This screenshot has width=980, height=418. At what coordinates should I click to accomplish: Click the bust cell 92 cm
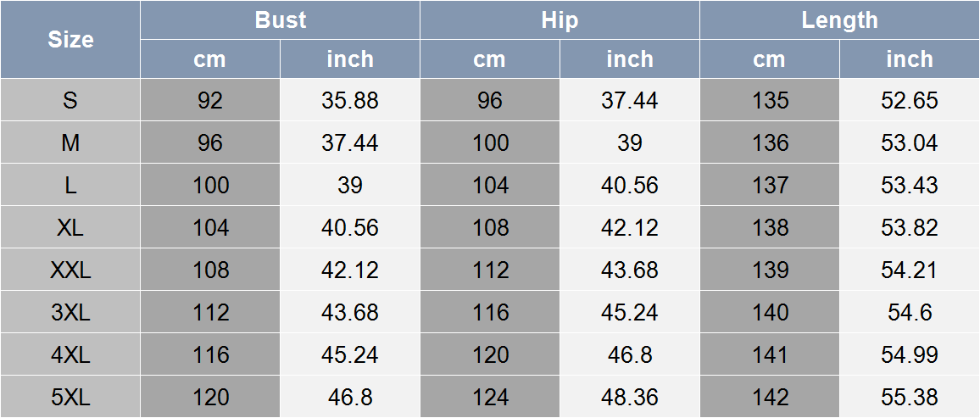pyautogui.click(x=210, y=100)
